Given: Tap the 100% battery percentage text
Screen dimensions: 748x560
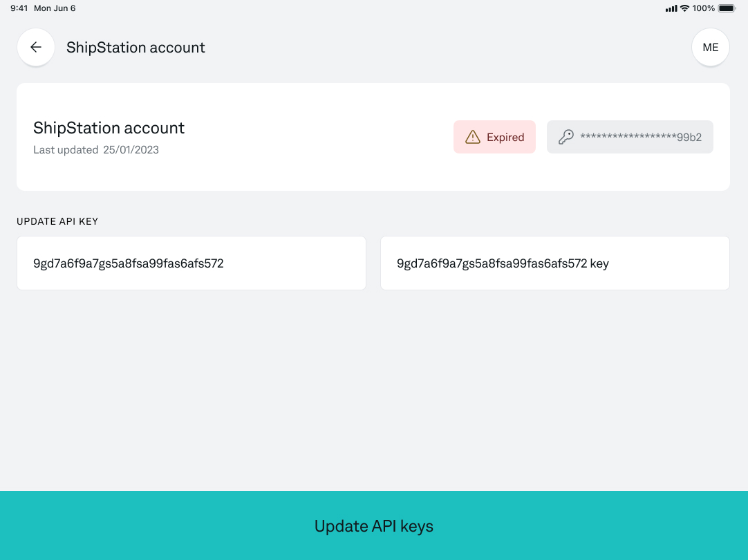Looking at the screenshot, I should 703,8.
